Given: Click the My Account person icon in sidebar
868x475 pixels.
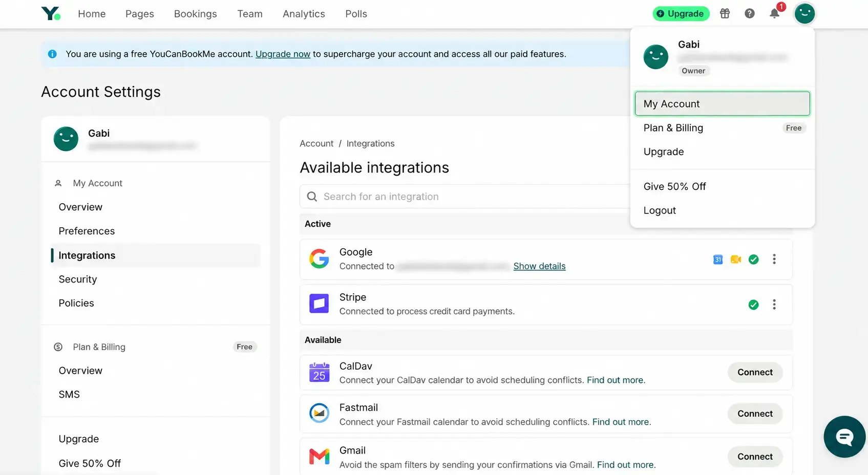Looking at the screenshot, I should 58,183.
